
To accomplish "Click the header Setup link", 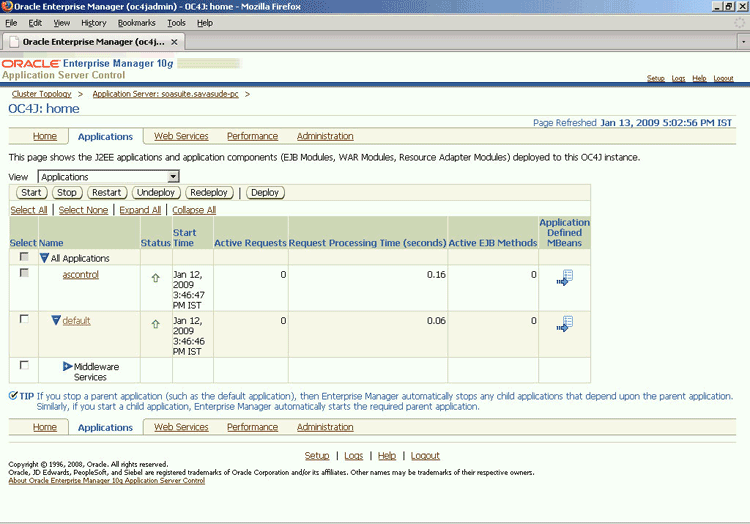I will tap(656, 78).
